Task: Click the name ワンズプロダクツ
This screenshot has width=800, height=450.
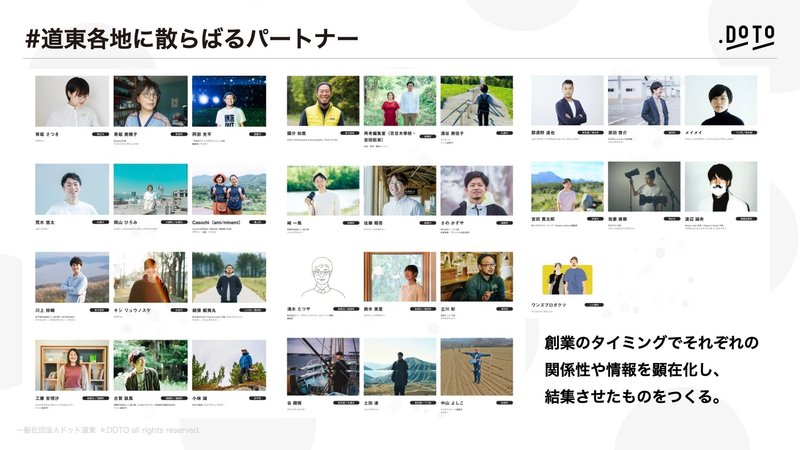Action: click(549, 305)
